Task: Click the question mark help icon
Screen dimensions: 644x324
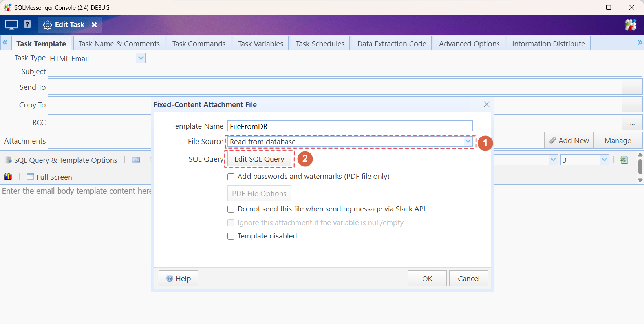Action: 27,24
